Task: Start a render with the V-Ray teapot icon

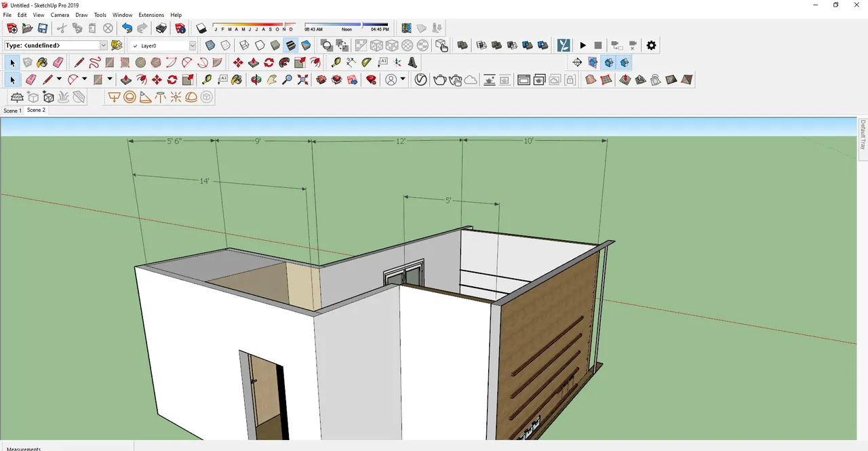Action: (439, 79)
